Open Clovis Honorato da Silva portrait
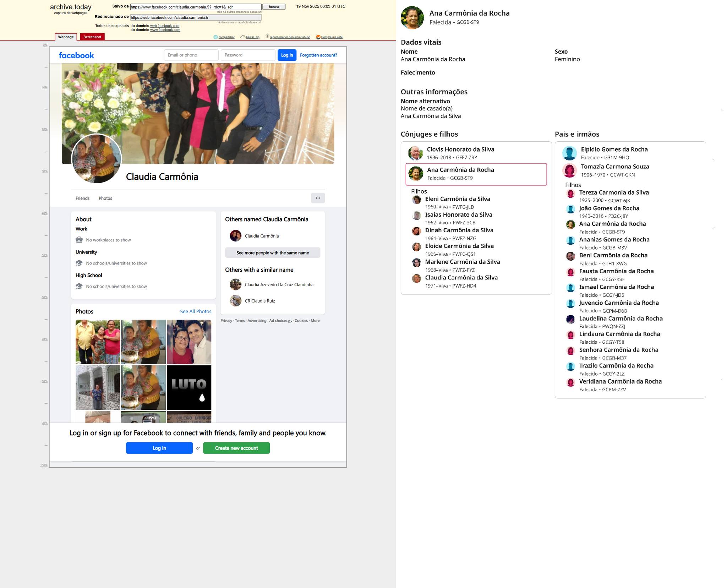 (x=415, y=153)
